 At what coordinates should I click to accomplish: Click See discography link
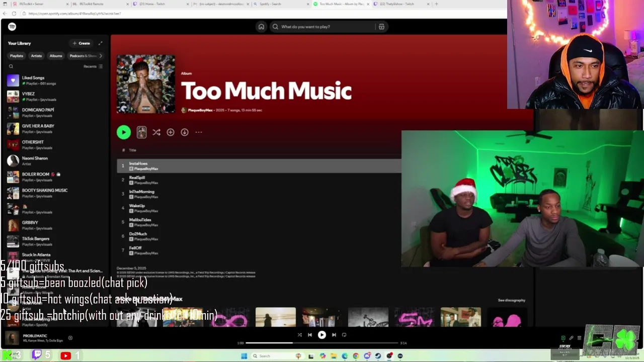(511, 300)
